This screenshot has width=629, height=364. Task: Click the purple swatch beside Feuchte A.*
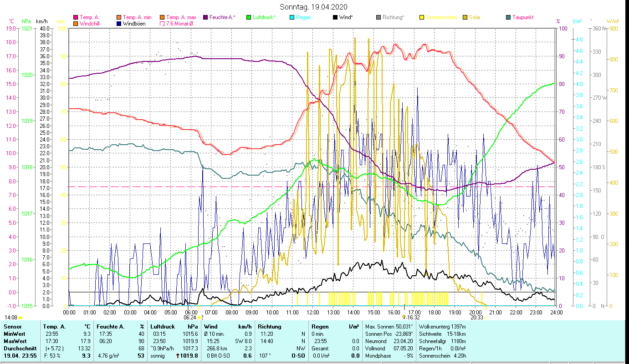[x=205, y=17]
